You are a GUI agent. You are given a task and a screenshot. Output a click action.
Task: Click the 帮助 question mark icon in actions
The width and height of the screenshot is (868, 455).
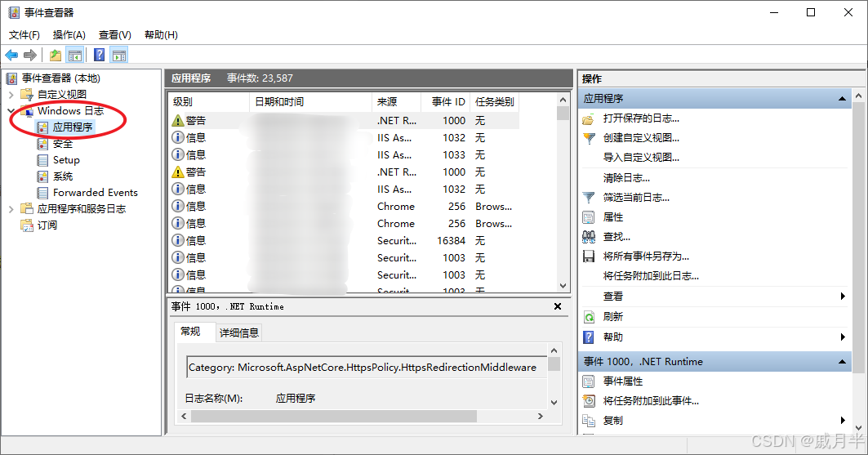589,337
